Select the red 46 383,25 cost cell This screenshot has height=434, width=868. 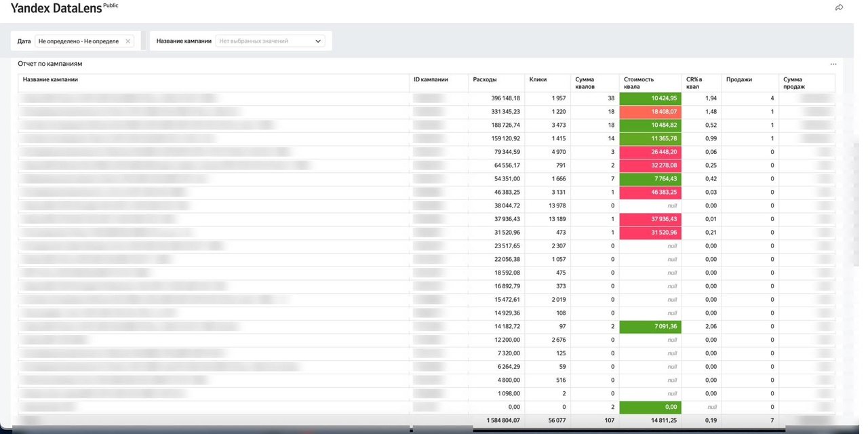649,193
